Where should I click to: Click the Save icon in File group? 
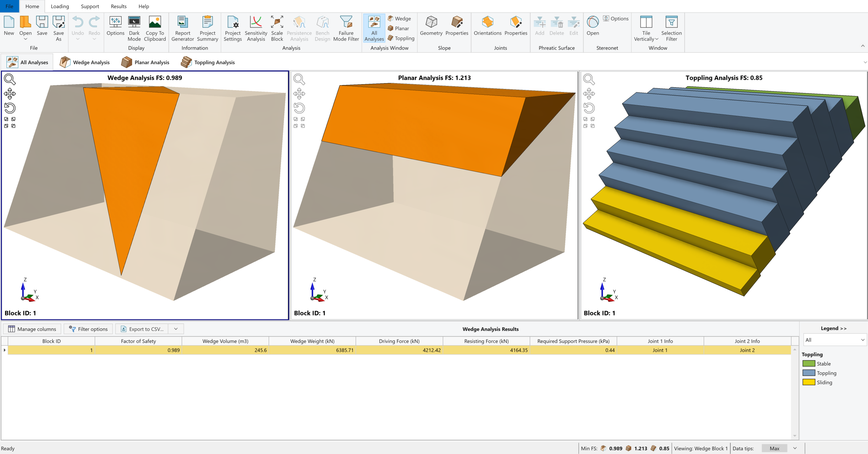pyautogui.click(x=42, y=25)
